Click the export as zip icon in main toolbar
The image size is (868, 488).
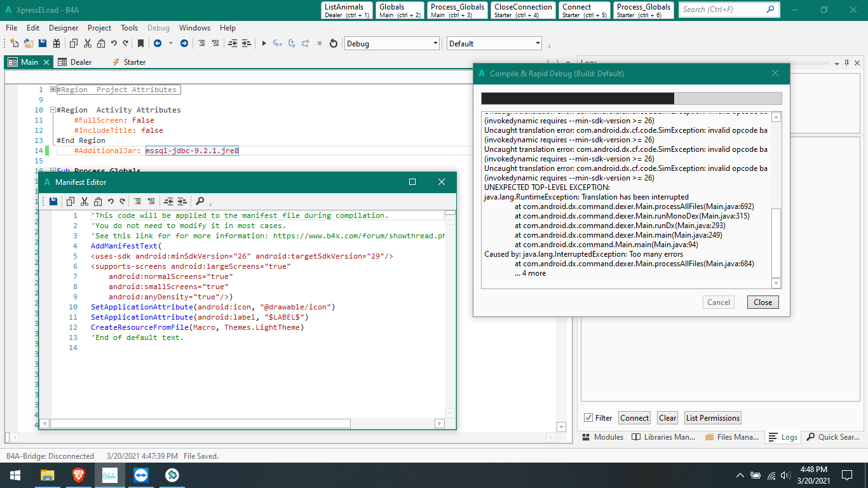[x=57, y=44]
